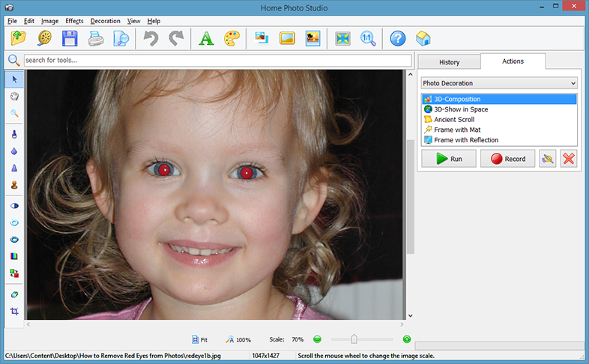Undo the last action
The image size is (589, 364).
point(151,38)
